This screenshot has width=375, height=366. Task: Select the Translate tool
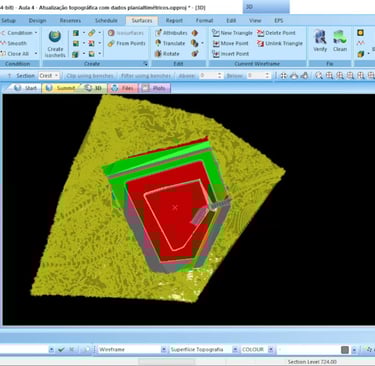(170, 43)
